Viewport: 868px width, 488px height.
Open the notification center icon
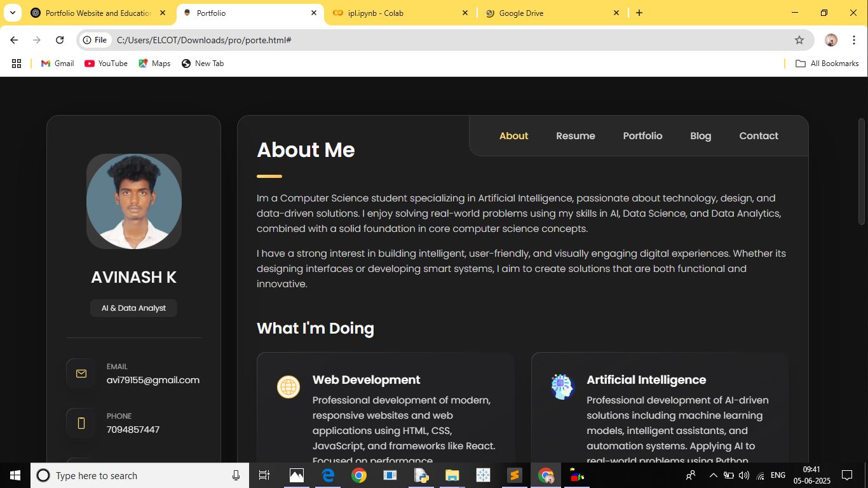click(846, 475)
